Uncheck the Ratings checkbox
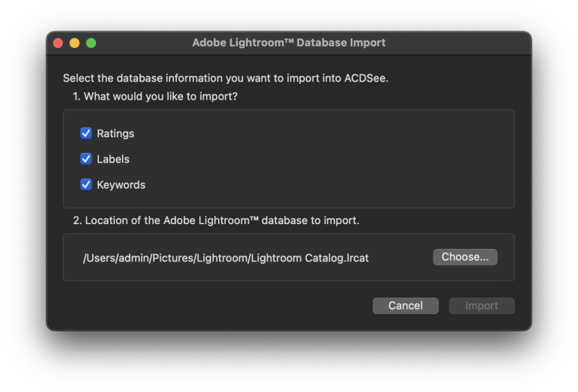 click(x=86, y=133)
